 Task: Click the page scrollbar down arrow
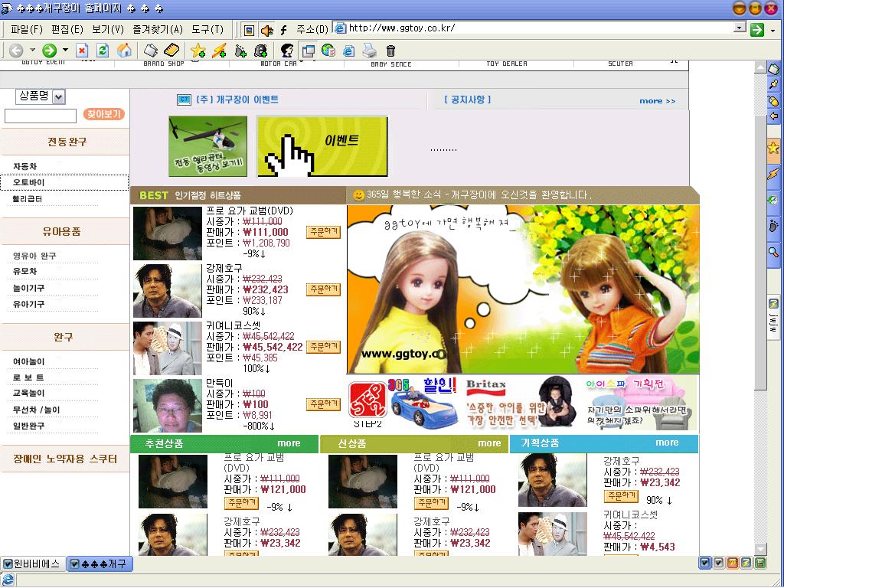pyautogui.click(x=760, y=549)
